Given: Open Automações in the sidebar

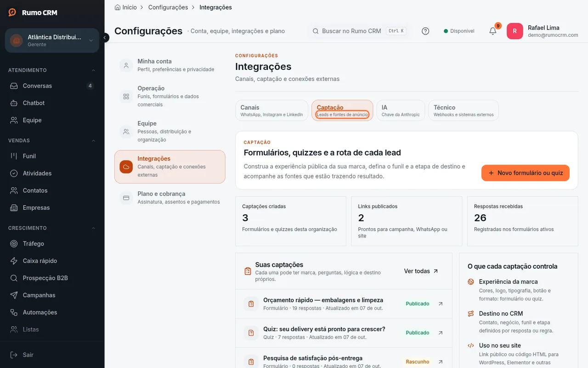Looking at the screenshot, I should pyautogui.click(x=52, y=312).
